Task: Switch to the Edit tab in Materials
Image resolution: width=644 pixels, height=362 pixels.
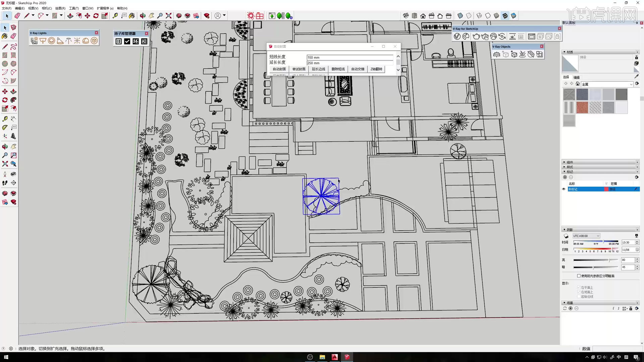Action: (x=577, y=77)
